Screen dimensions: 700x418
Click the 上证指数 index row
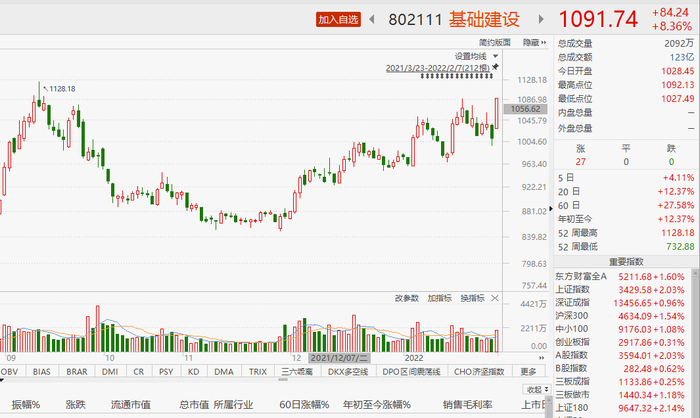point(622,290)
